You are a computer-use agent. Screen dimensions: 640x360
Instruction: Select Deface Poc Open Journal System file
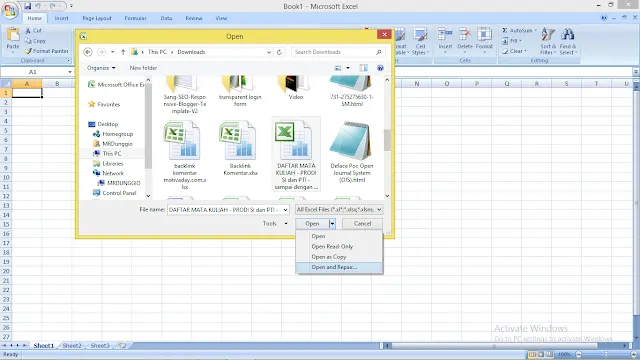351,152
